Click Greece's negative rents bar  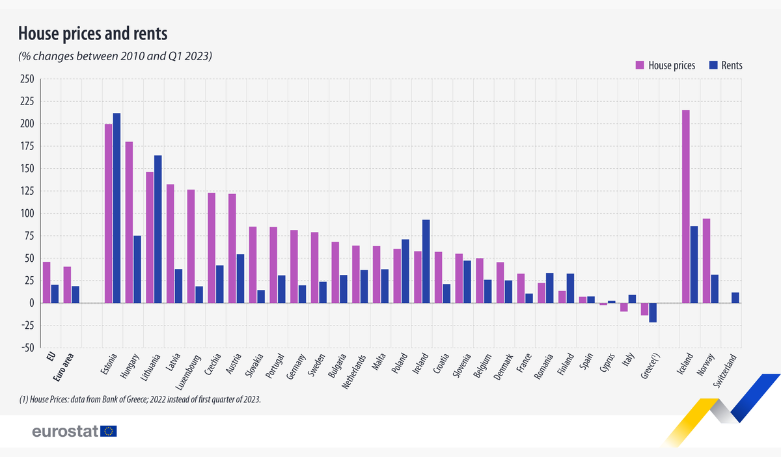pyautogui.click(x=652, y=313)
